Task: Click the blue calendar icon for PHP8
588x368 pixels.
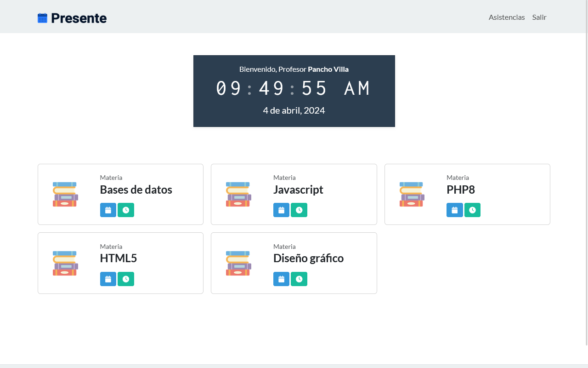Action: pyautogui.click(x=454, y=210)
